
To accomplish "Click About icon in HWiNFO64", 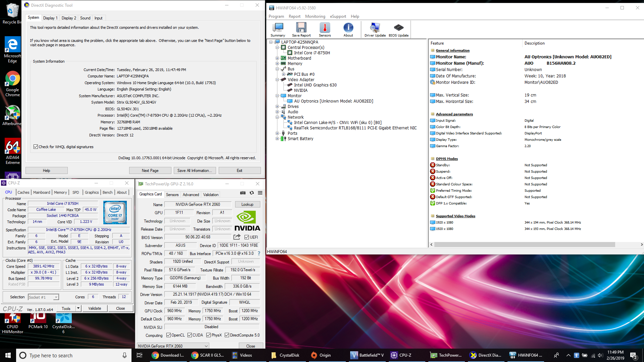I will [x=348, y=29].
